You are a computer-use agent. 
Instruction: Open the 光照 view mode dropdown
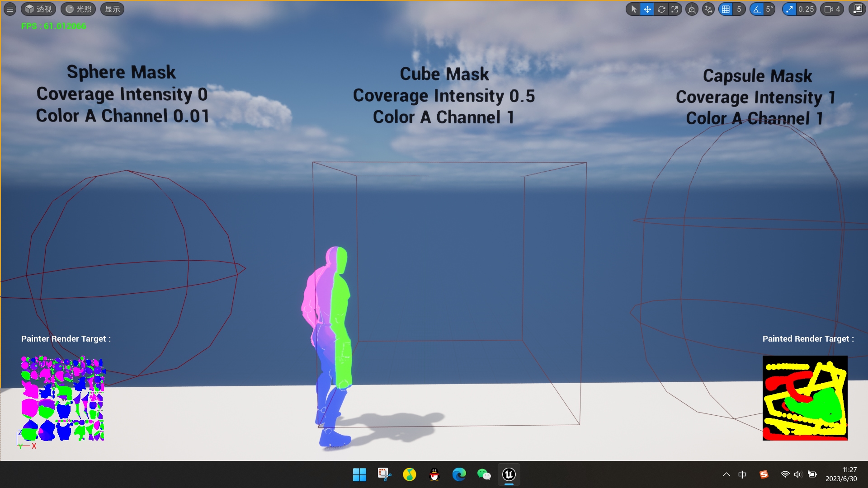pos(78,9)
